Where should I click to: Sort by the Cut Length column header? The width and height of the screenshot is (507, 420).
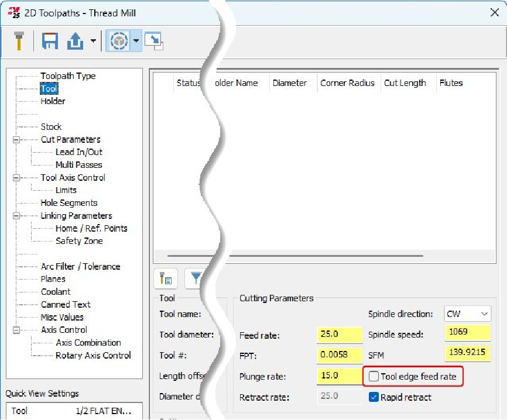405,83
